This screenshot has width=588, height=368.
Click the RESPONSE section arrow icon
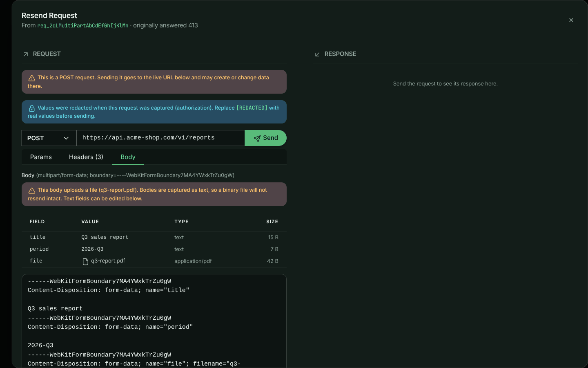click(x=317, y=54)
